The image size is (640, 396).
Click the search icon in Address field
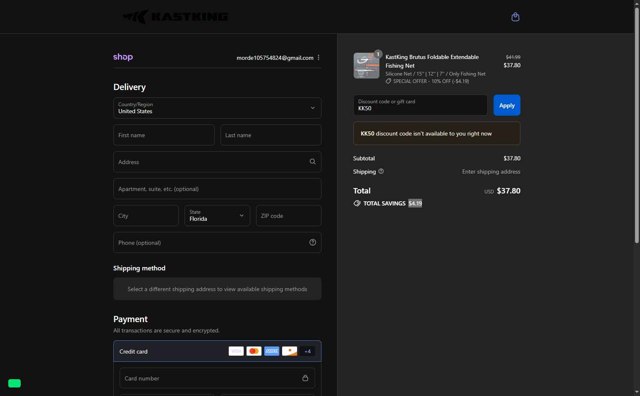point(312,162)
